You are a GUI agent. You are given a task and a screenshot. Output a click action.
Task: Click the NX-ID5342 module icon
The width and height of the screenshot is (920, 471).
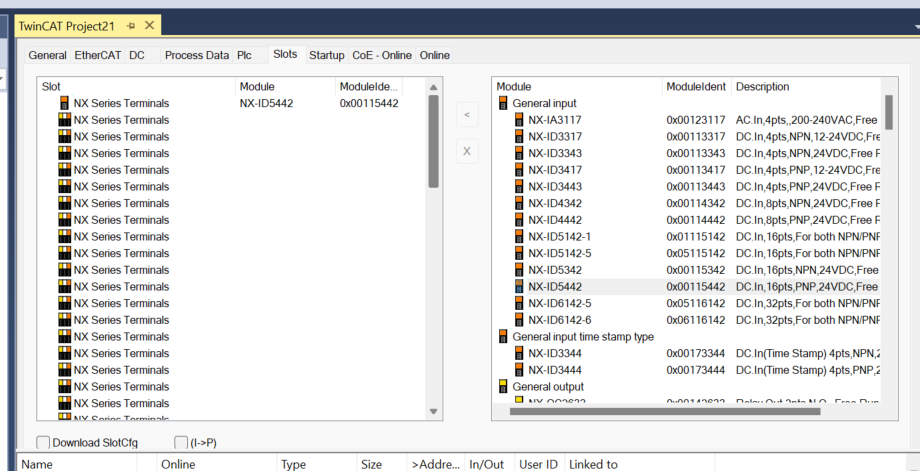tap(519, 270)
